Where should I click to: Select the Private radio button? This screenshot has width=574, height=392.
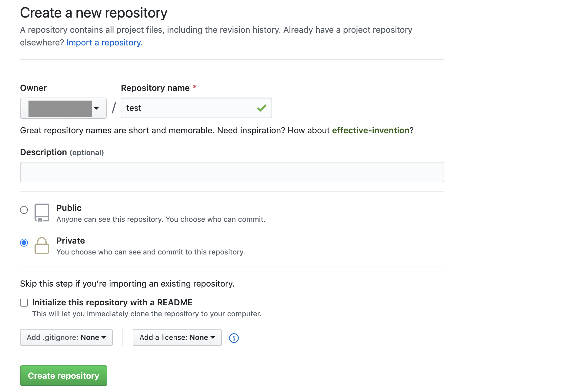pyautogui.click(x=24, y=243)
